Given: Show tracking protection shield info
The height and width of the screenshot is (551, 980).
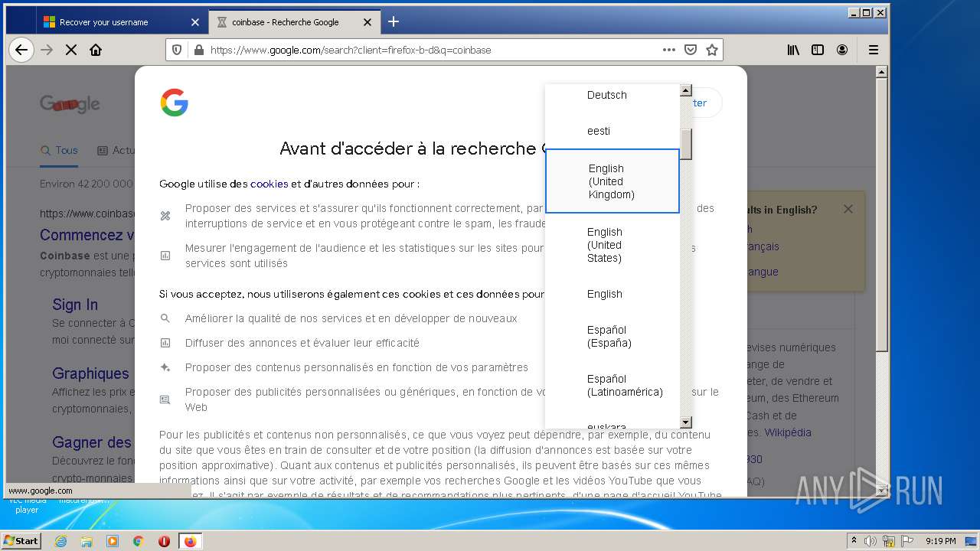Looking at the screenshot, I should tap(177, 50).
